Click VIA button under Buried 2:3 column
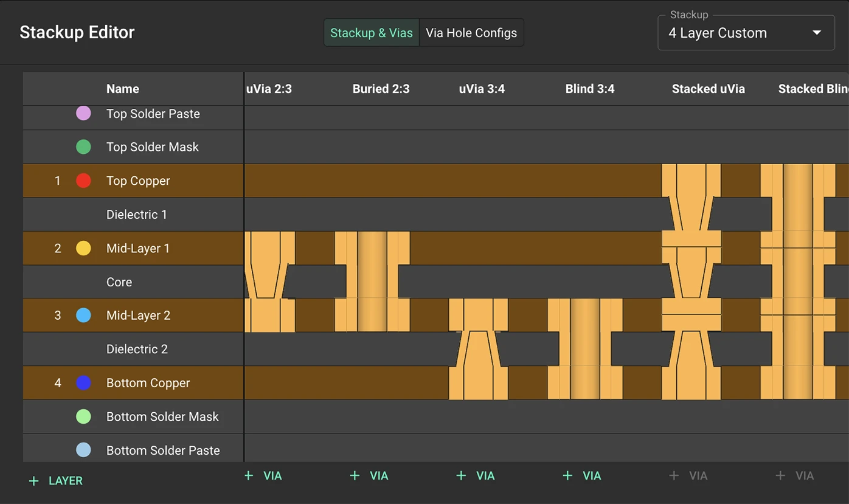Image resolution: width=849 pixels, height=504 pixels. click(x=369, y=475)
